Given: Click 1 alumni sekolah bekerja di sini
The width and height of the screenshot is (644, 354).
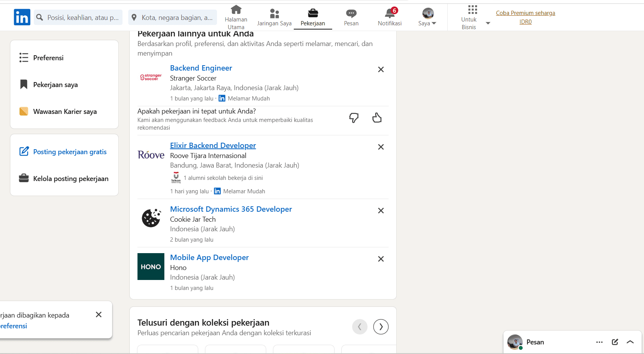Looking at the screenshot, I should [223, 178].
